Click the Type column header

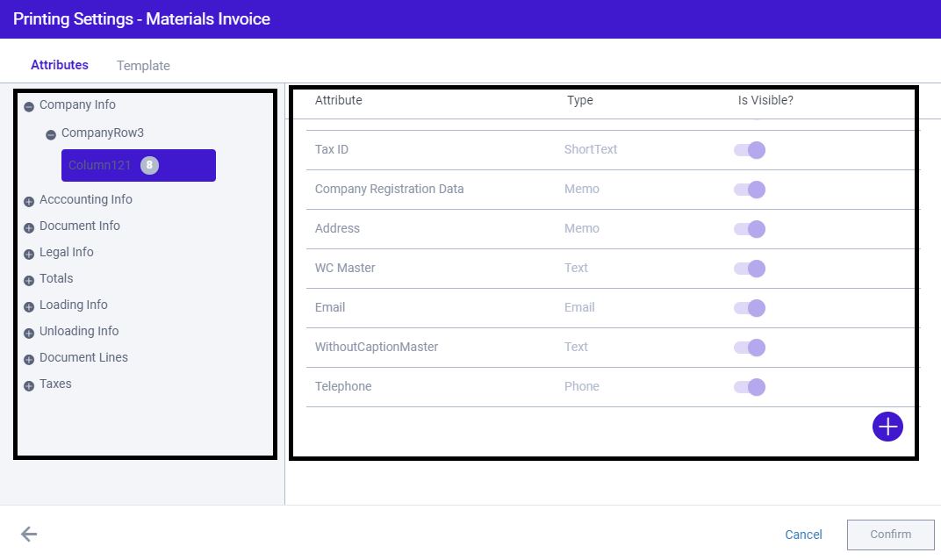(579, 100)
